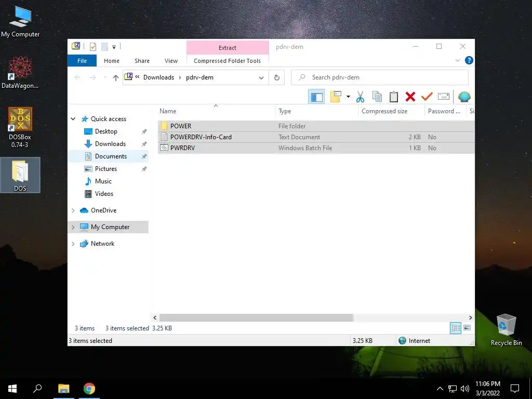Viewport: 532px width, 399px height.
Task: Toggle the navigation pane toolbar button
Action: (316, 97)
